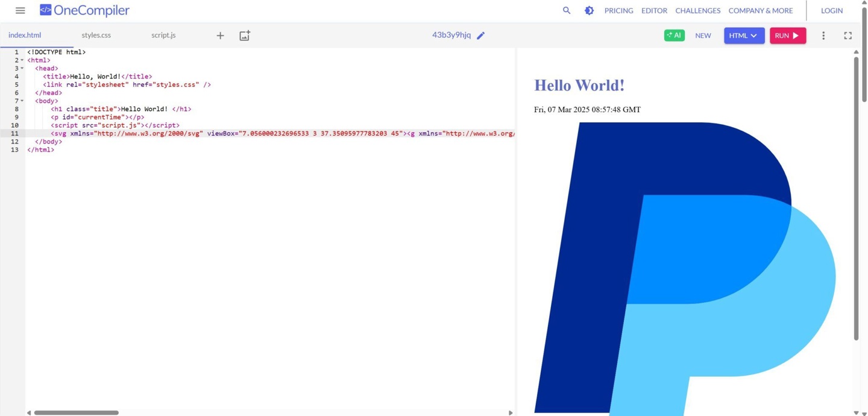Open the three-dot more options menu
The width and height of the screenshot is (868, 416).
pyautogui.click(x=823, y=36)
